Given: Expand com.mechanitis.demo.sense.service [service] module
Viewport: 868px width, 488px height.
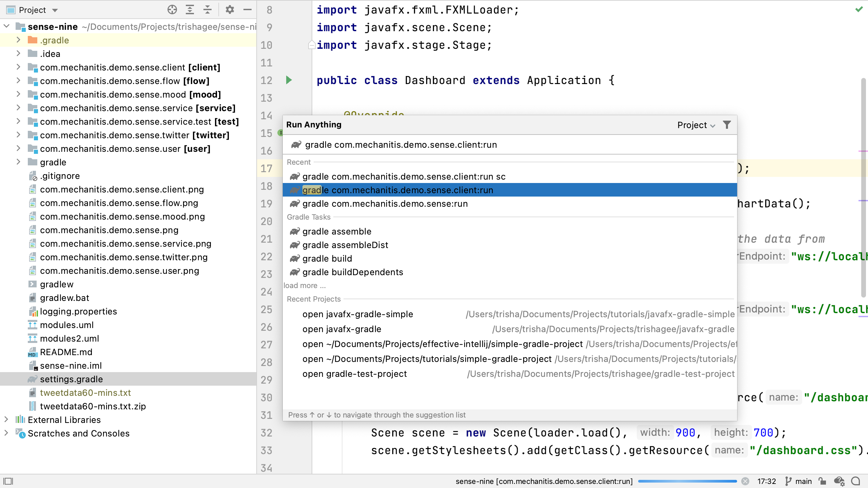Looking at the screenshot, I should [x=18, y=107].
